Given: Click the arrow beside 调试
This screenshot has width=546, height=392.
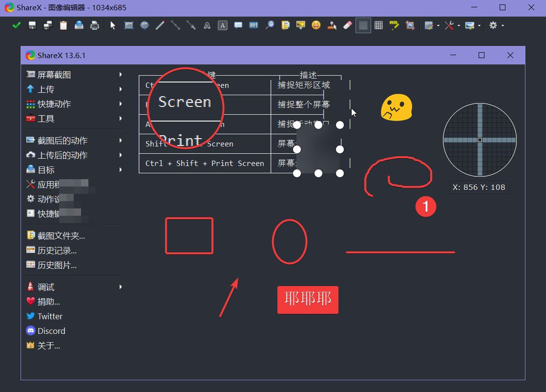Looking at the screenshot, I should point(121,287).
